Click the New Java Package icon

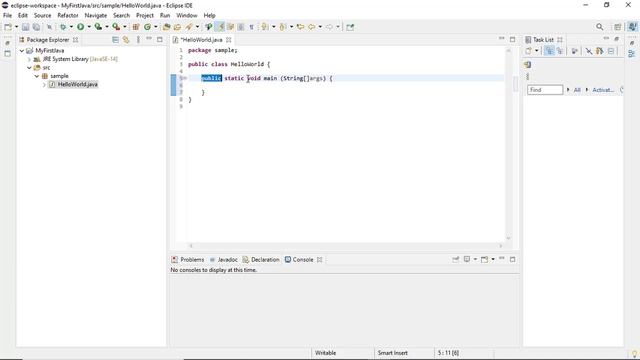136,27
